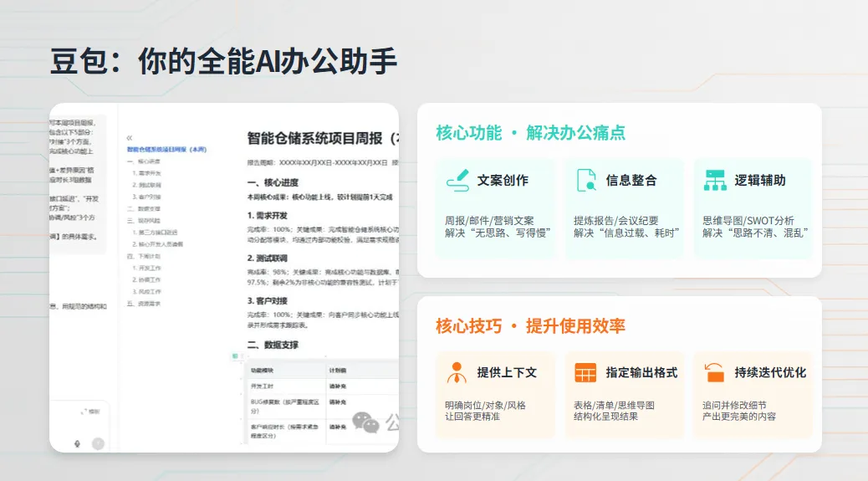Viewport: 868px width, 481px height.
Task: Open outline title 智能仓储系统项目周报 (本周)
Action: tap(166, 150)
